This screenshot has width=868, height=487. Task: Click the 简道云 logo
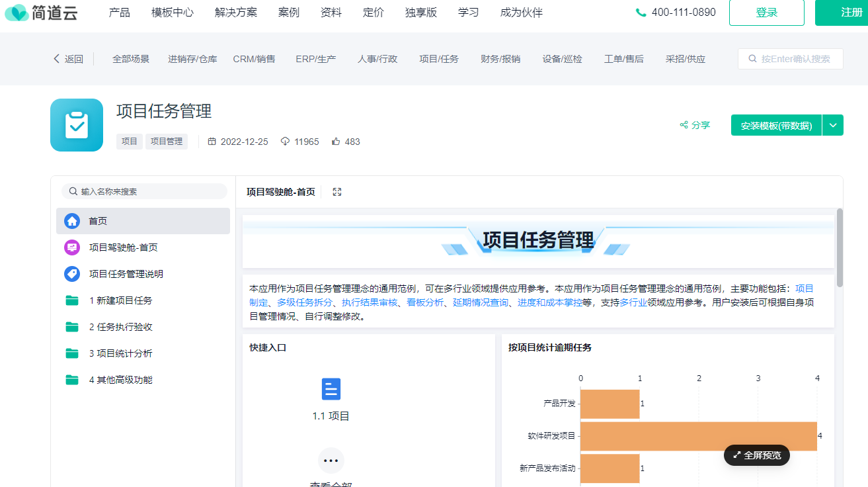40,12
